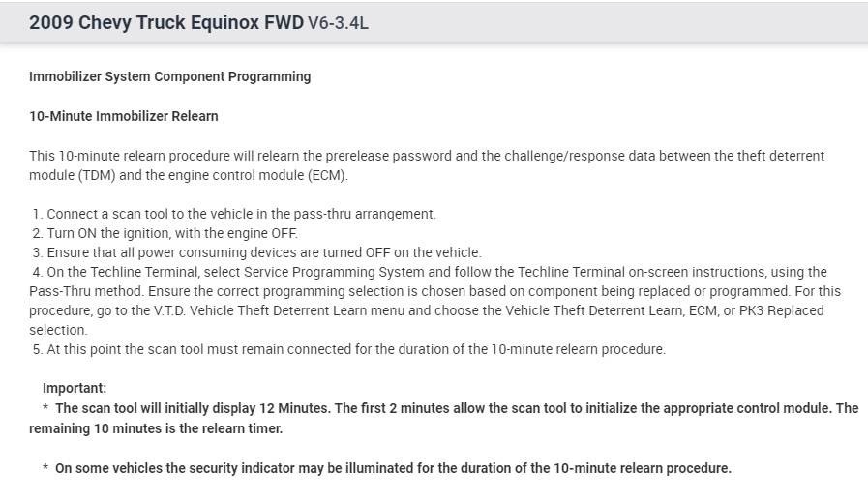
Task: Click step 3 about power consuming devices
Action: 256,252
